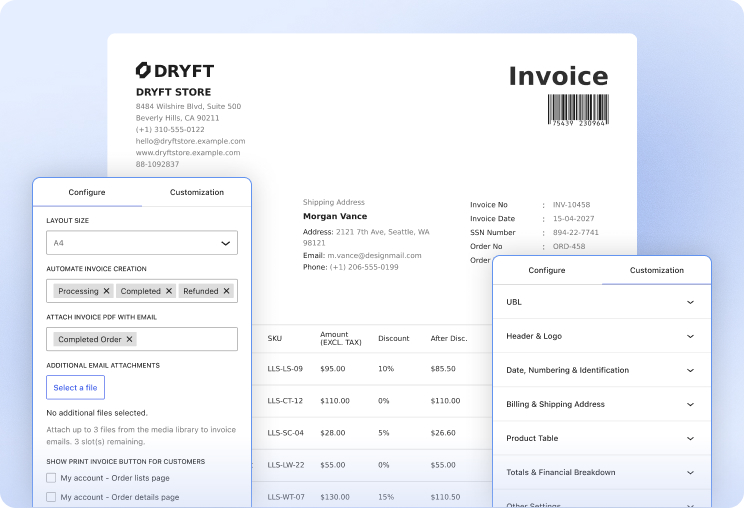Click the Invoice heading text

pyautogui.click(x=558, y=76)
